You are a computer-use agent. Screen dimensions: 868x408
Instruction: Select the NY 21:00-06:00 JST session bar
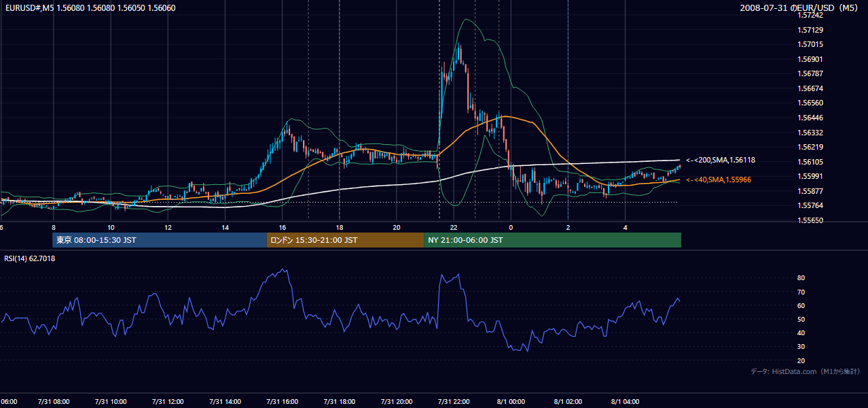pos(552,240)
